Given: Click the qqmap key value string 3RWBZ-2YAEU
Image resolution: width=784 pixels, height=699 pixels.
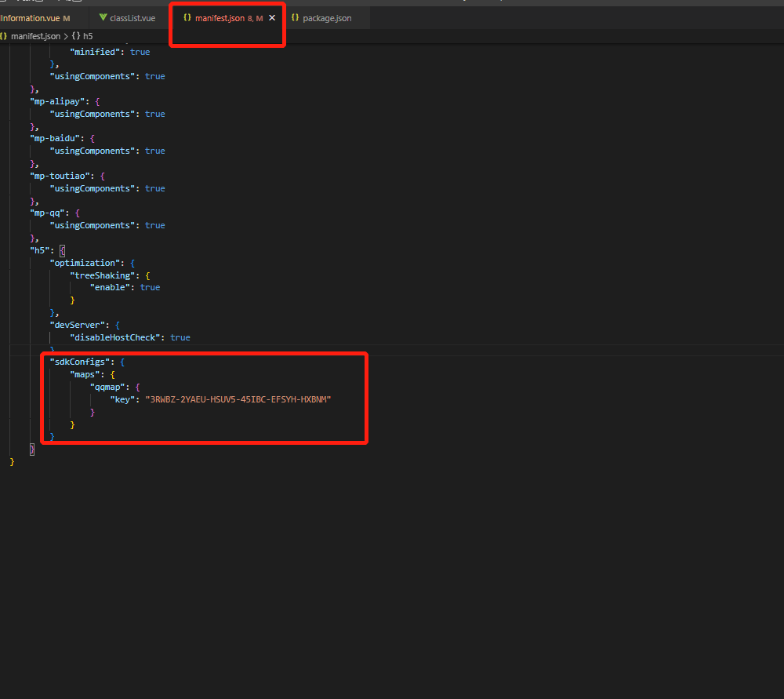Looking at the screenshot, I should (x=238, y=400).
